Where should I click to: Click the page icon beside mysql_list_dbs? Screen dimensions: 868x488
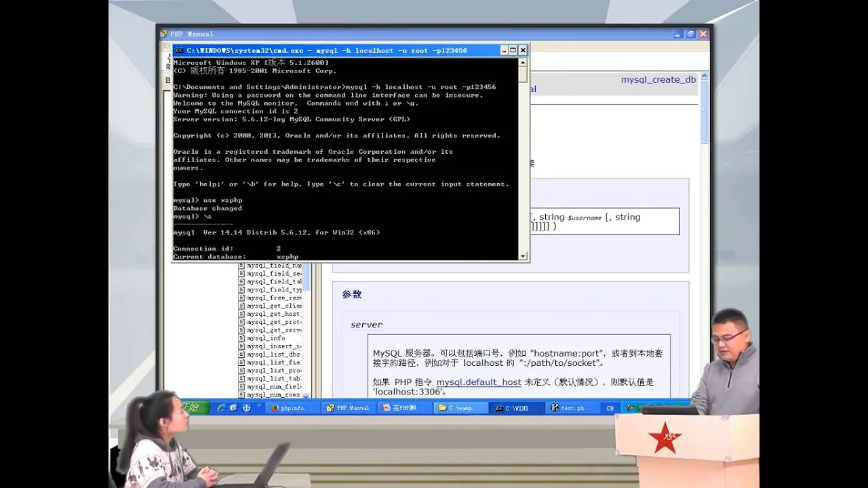242,354
